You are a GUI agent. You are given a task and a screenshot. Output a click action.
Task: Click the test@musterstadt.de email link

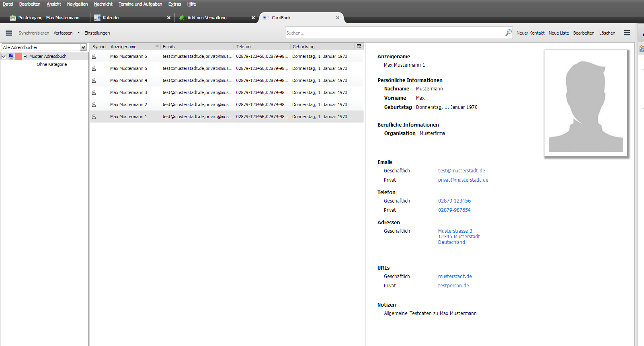(x=461, y=171)
